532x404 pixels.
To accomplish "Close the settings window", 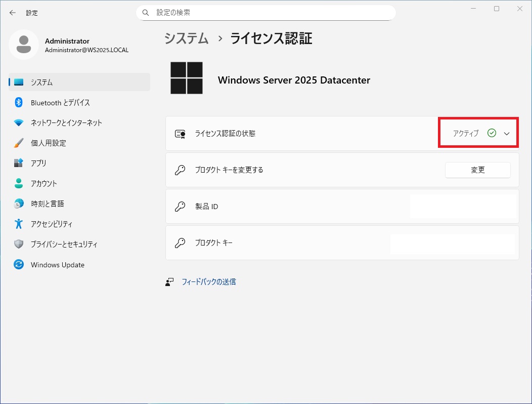I will (x=519, y=9).
